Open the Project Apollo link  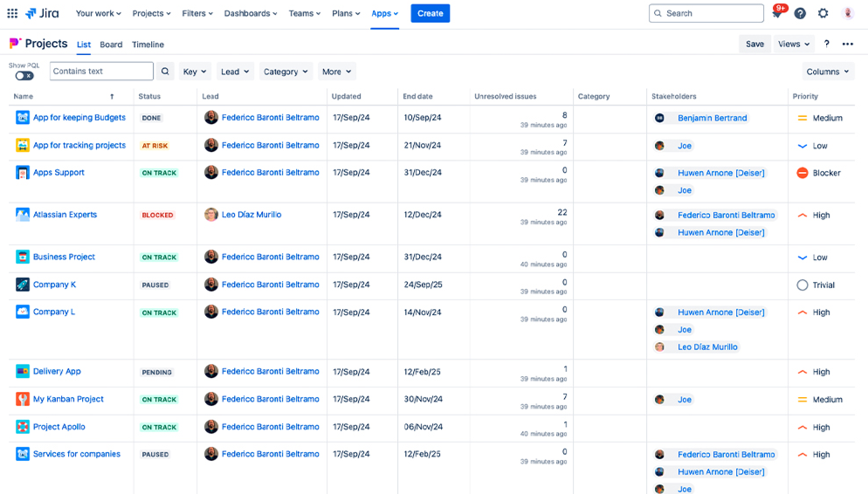pos(59,427)
